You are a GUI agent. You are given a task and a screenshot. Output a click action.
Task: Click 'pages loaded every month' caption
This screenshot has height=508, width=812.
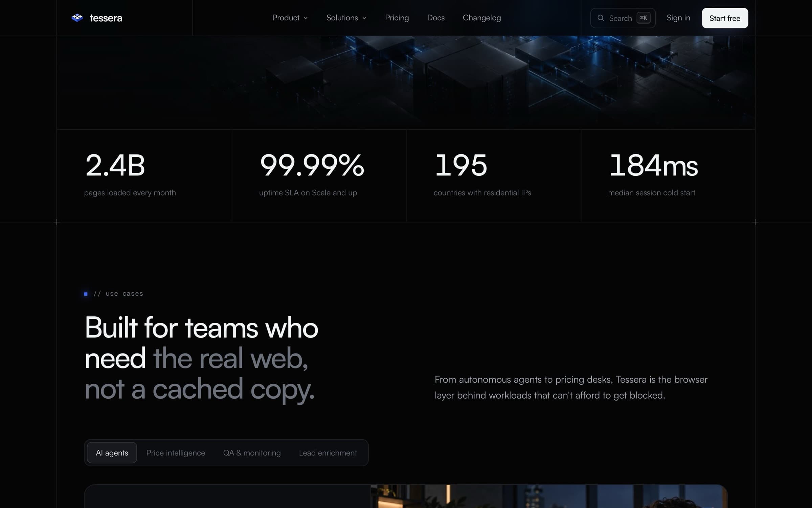[130, 193]
